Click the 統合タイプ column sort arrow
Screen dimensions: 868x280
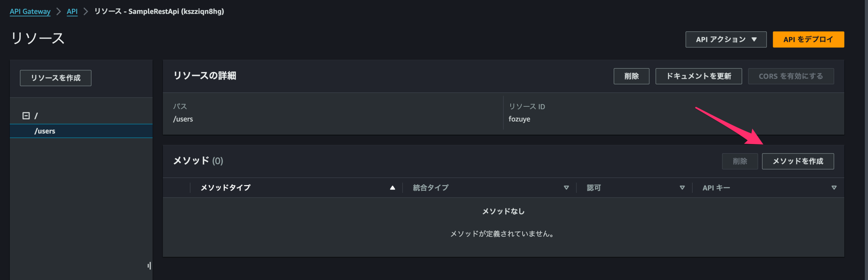point(566,188)
